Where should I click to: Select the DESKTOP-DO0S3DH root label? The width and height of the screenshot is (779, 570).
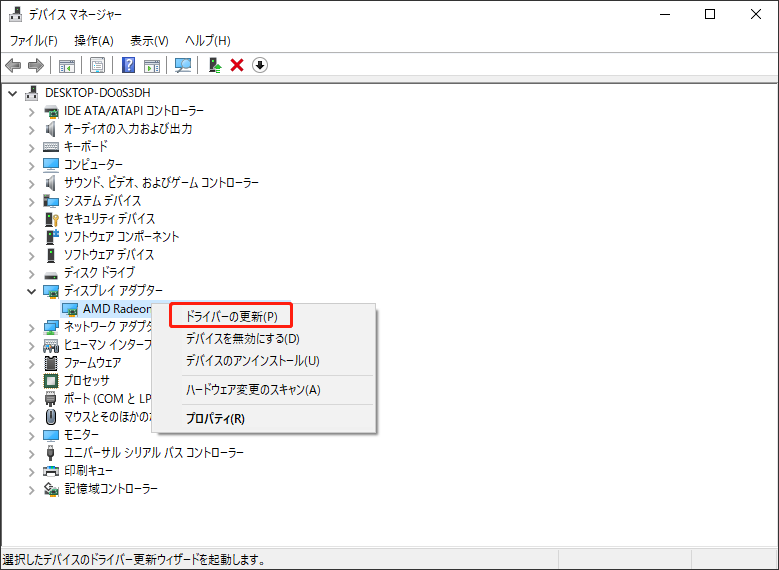(97, 93)
